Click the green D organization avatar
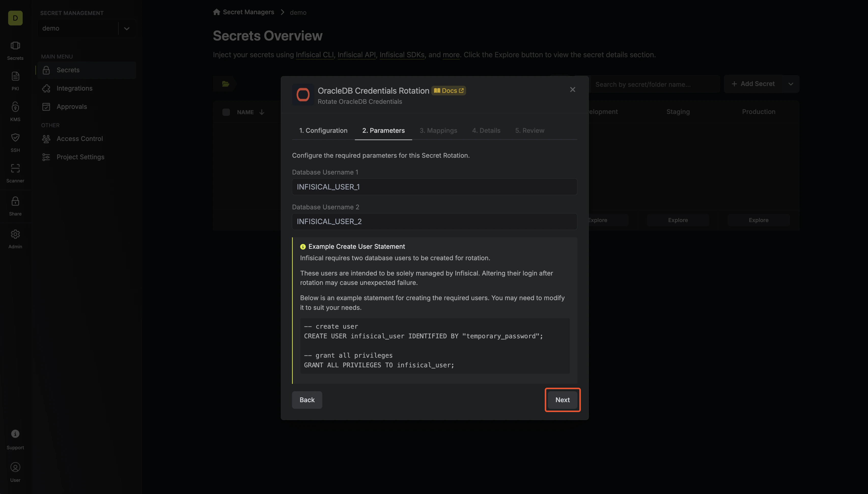Screen dimensions: 868x494 [x=15, y=18]
